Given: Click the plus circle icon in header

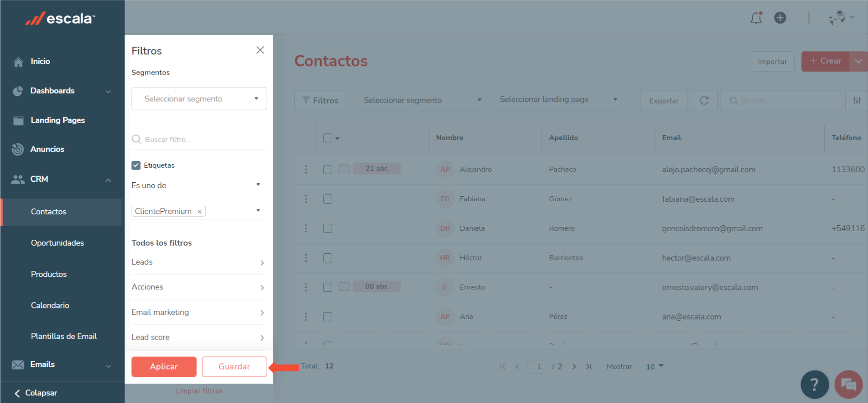Looking at the screenshot, I should pos(780,18).
